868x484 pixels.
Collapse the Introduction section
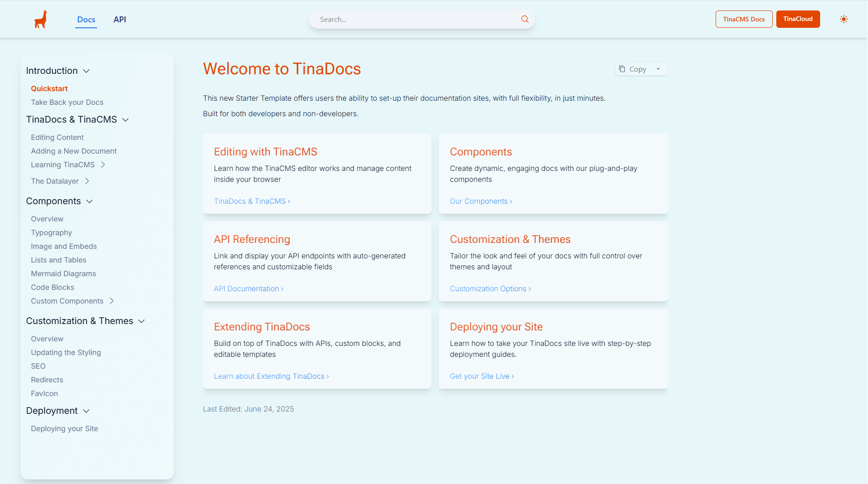86,71
